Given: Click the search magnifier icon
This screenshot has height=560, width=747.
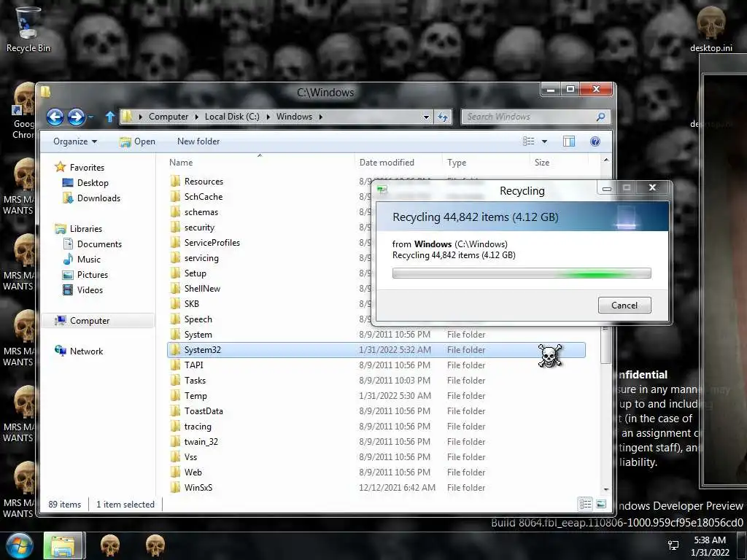Looking at the screenshot, I should [601, 117].
